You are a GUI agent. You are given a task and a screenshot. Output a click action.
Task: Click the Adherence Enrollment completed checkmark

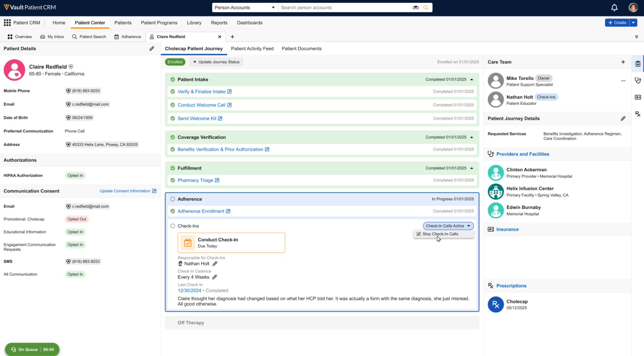[x=173, y=211]
